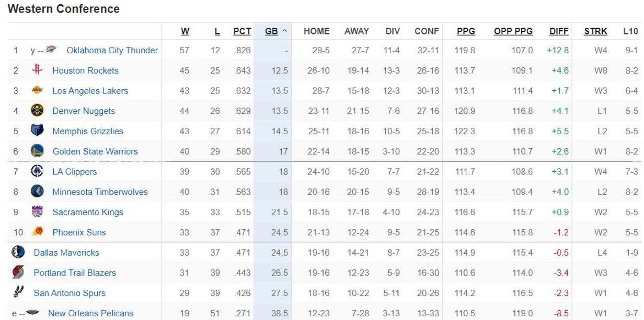Click the Dallas Mavericks logo icon
644x320 pixels.
point(18,253)
